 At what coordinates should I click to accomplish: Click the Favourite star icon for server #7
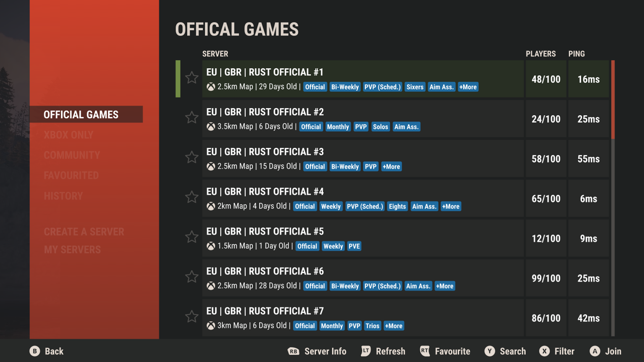click(192, 317)
